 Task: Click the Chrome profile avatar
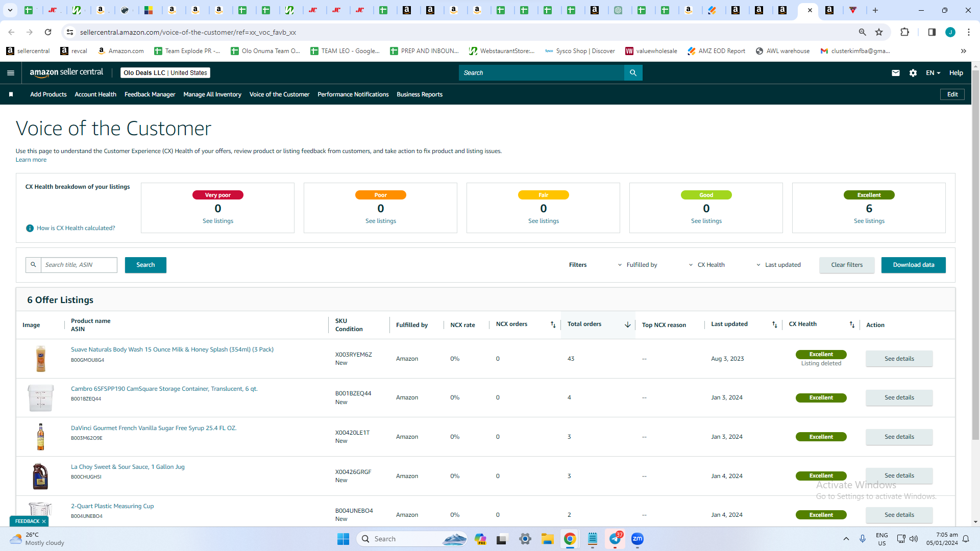[x=950, y=32]
